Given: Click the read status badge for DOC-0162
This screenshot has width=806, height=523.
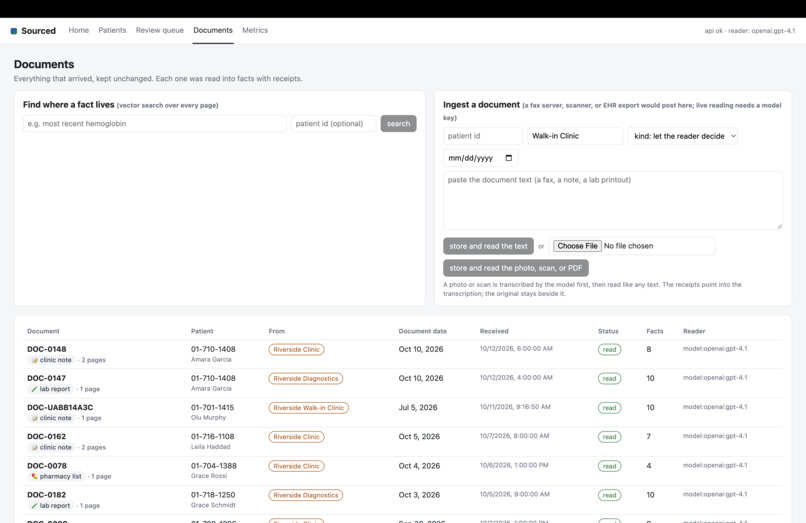Looking at the screenshot, I should click(x=609, y=437).
